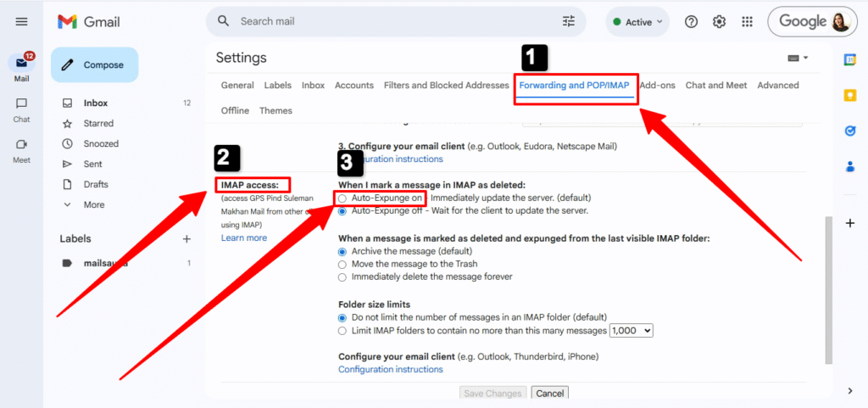
Task: Select Auto-Expunge on radio button
Action: coord(342,198)
